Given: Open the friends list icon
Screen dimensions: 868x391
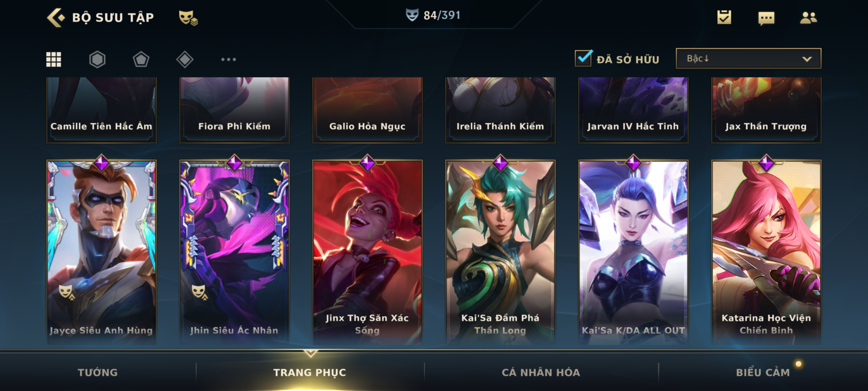Looking at the screenshot, I should click(x=808, y=18).
